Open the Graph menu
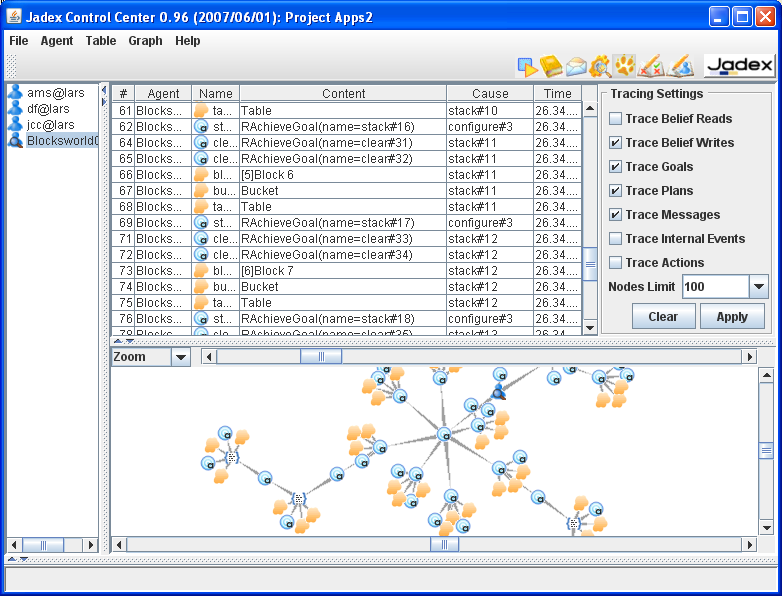Screen dimensions: 782x596 145,41
